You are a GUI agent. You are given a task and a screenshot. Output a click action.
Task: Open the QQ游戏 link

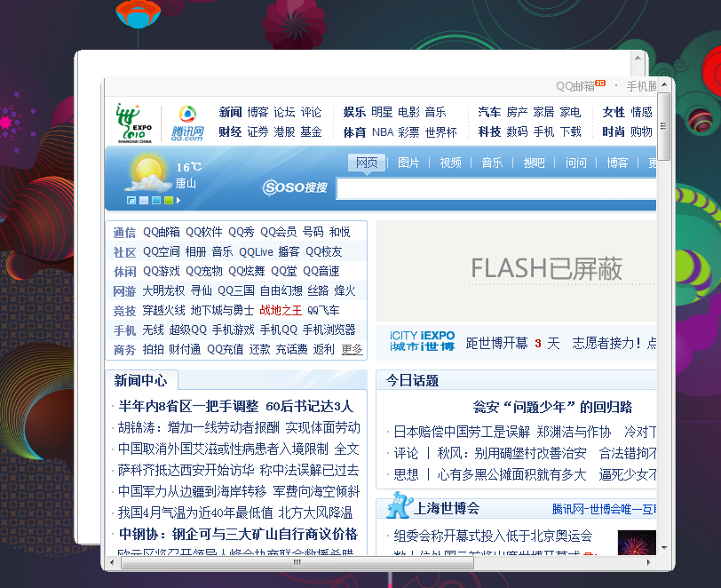coord(162,271)
